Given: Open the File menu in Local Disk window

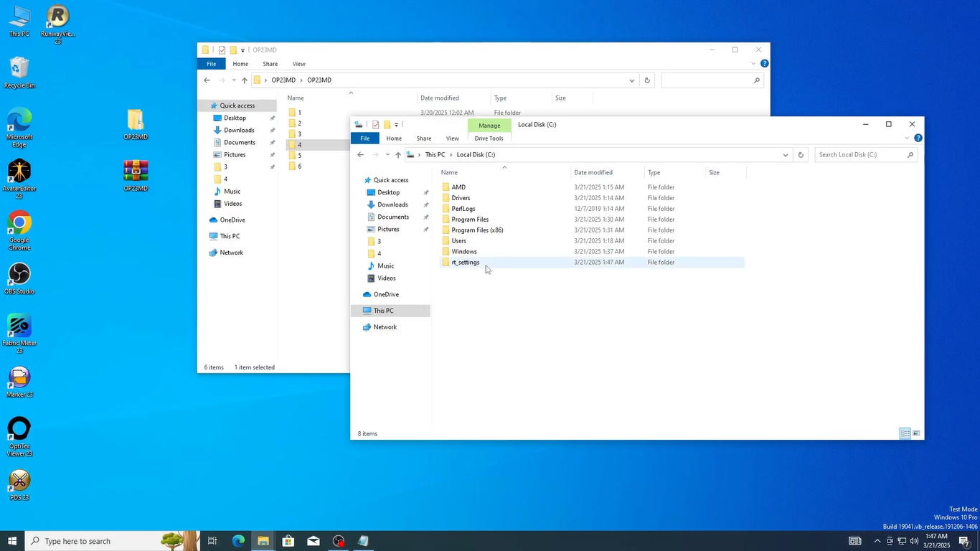Looking at the screenshot, I should (364, 138).
